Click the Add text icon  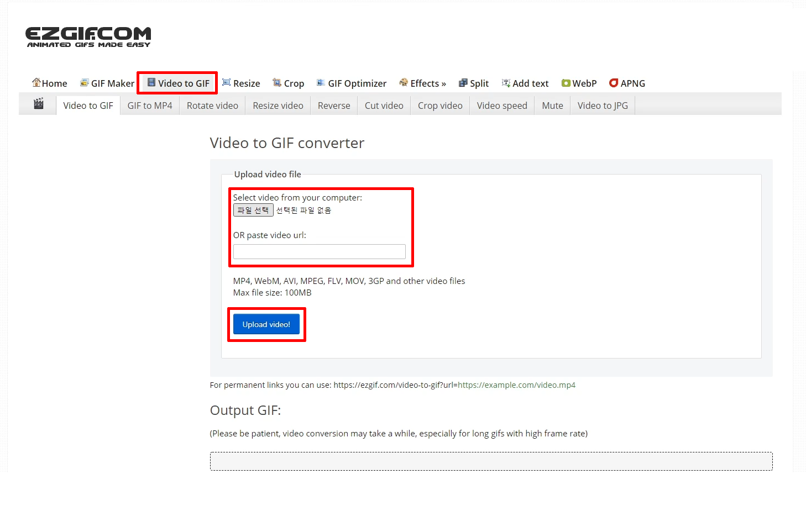(506, 83)
